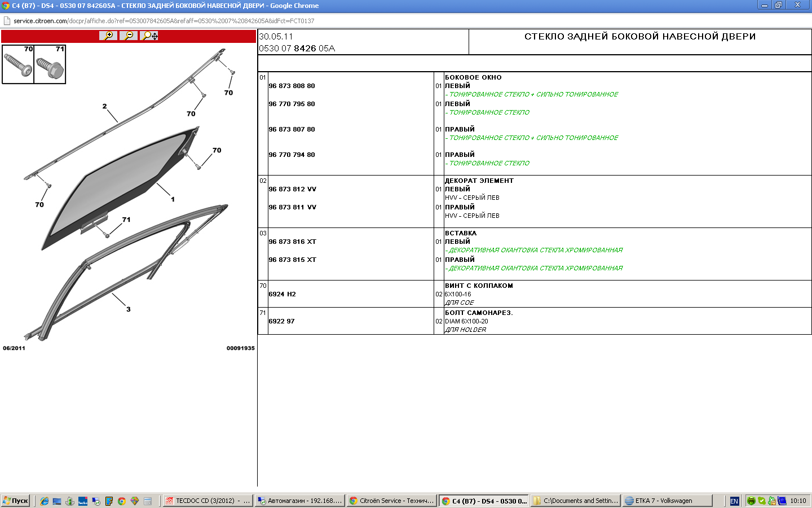Viewport: 812px width, 508px height.
Task: Switch to TECDOC CD (3/2012) taskbar window
Action: (208, 501)
